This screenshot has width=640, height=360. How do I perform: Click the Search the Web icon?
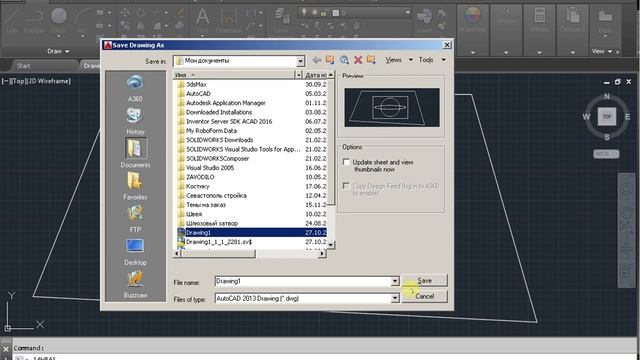pos(344,60)
